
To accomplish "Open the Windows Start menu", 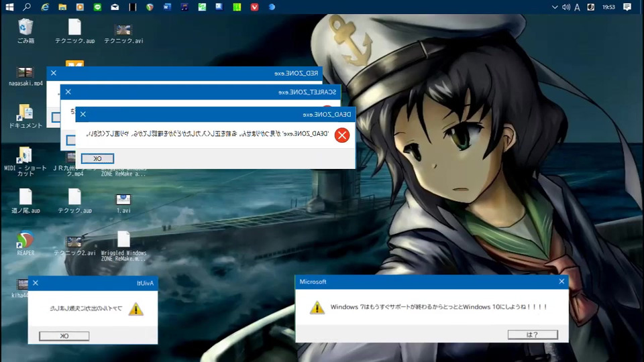I will [x=9, y=7].
